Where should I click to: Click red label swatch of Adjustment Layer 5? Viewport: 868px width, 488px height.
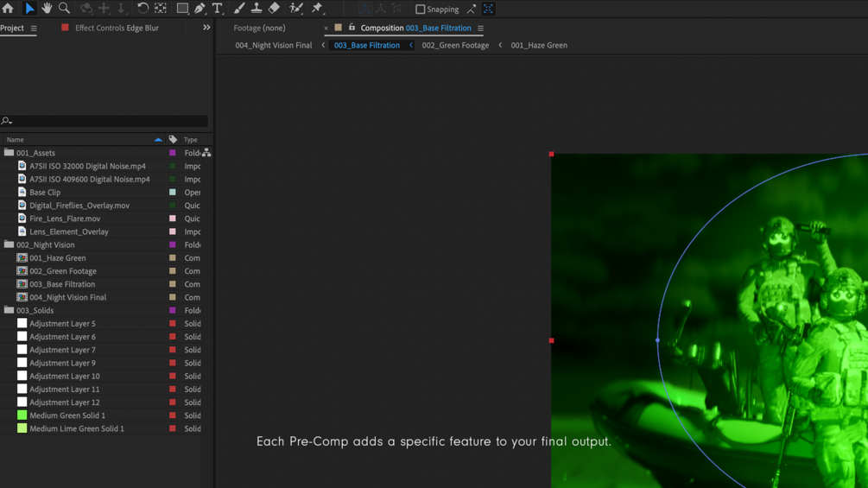pos(173,324)
